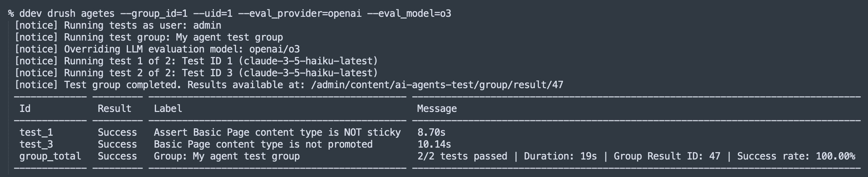
Task: Click the 'Basic Page content type is not promoted' label
Action: [263, 144]
